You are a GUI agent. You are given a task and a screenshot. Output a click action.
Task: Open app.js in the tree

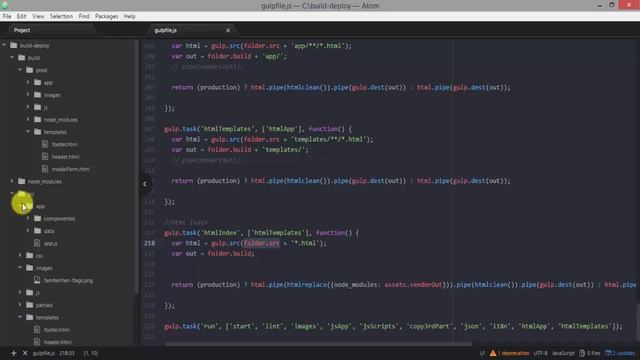point(51,243)
